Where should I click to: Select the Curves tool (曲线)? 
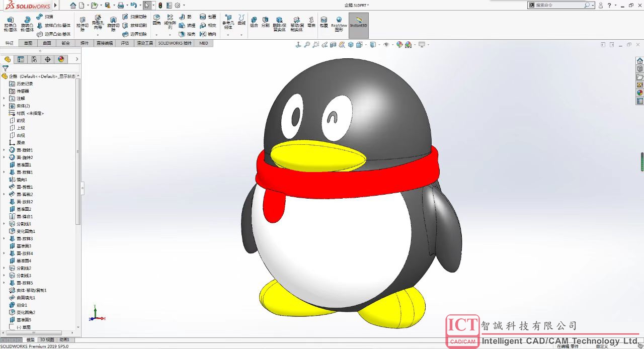coord(242,19)
